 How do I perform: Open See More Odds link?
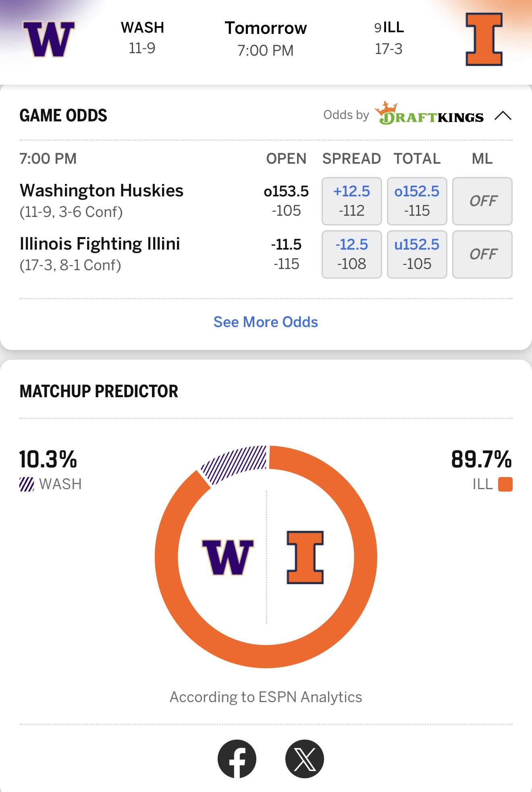tap(266, 322)
